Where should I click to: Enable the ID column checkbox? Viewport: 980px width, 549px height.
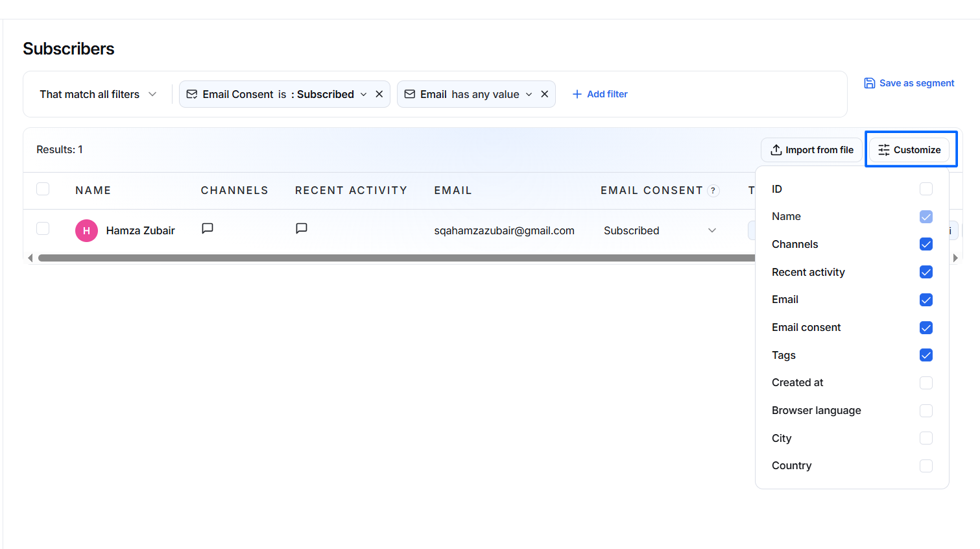tap(926, 189)
